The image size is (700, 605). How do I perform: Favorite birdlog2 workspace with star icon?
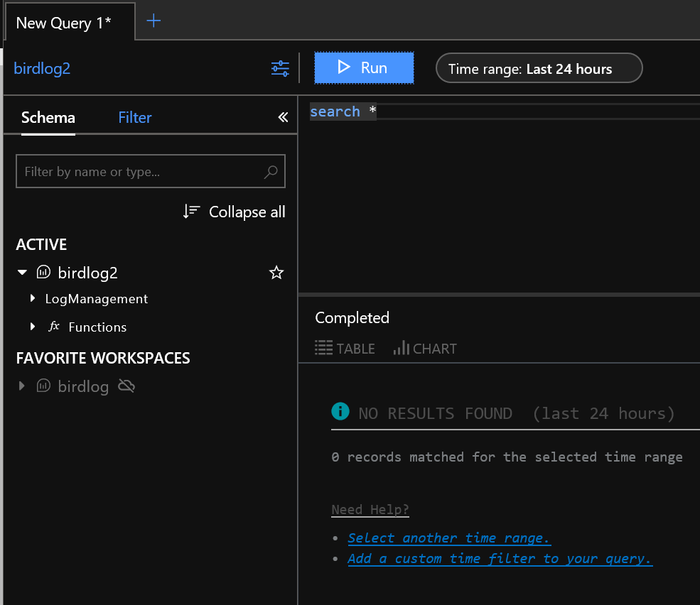click(276, 273)
